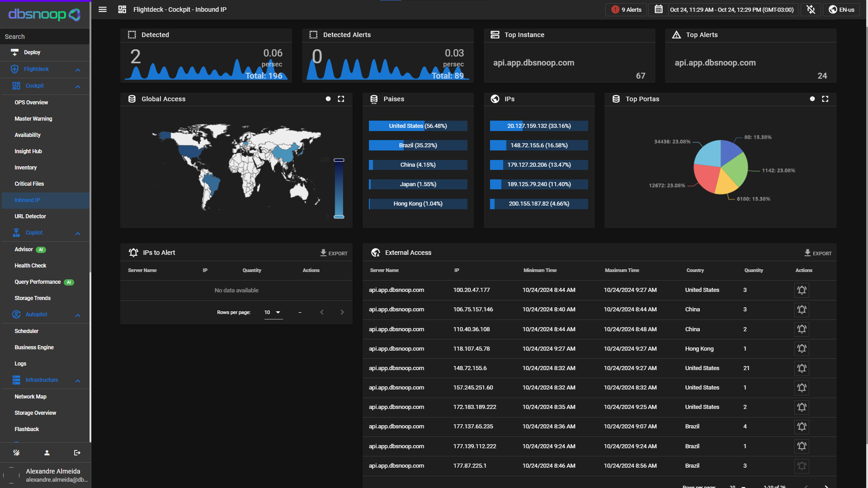Export the IPs to Alert table
Viewport: 868px width, 488px height.
(x=334, y=253)
